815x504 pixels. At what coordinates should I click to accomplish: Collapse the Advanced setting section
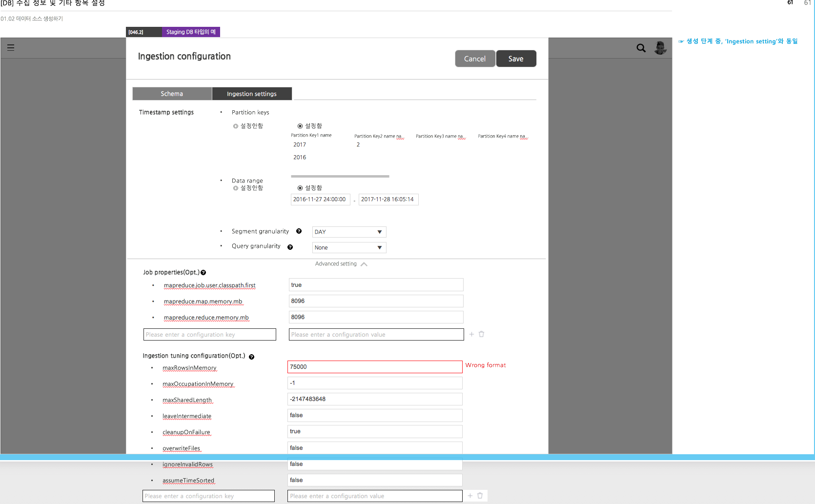341,264
